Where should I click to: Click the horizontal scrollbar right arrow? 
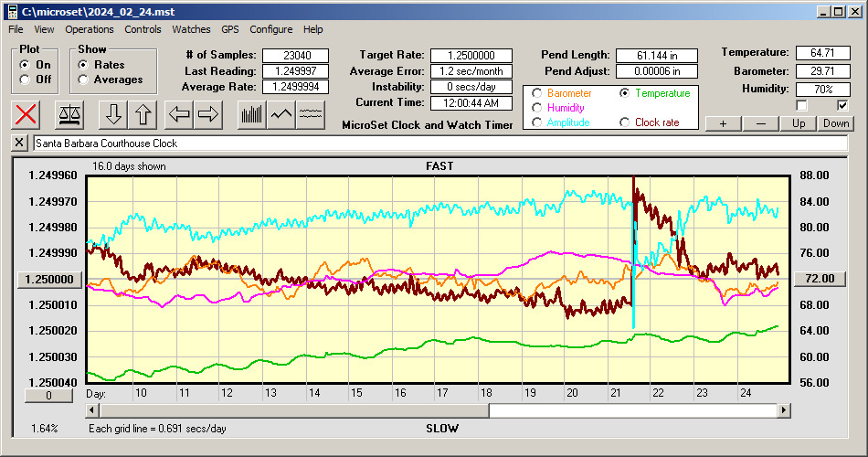tap(784, 411)
